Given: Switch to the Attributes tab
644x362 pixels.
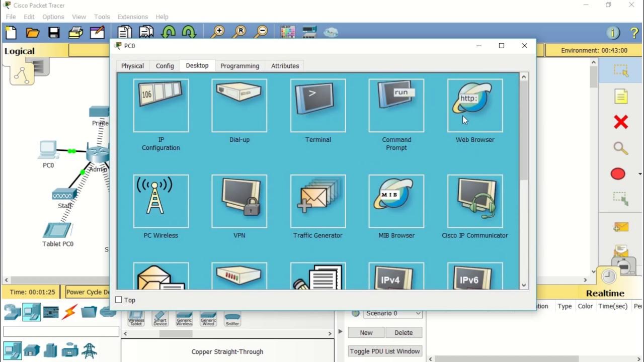Looking at the screenshot, I should [x=285, y=66].
